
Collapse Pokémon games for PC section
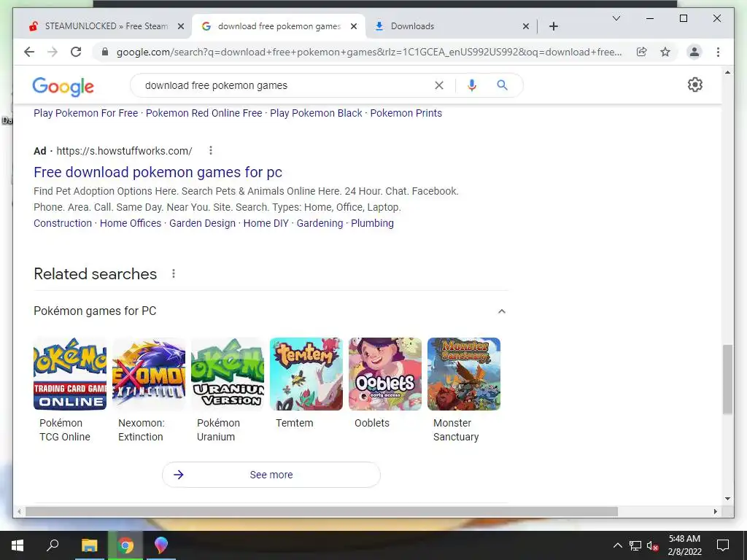click(501, 311)
